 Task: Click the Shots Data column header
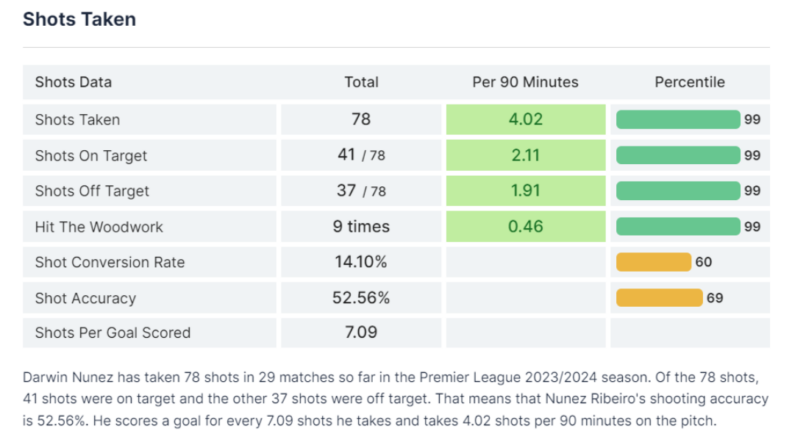74,82
